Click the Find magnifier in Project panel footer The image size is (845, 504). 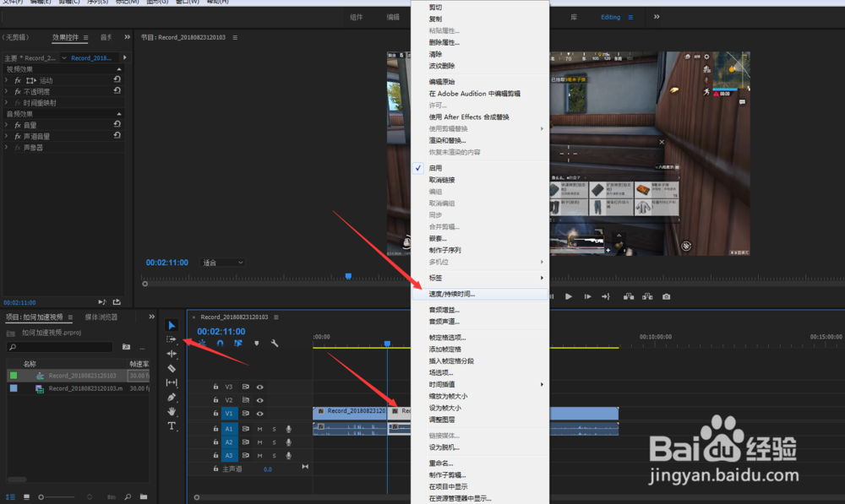(x=128, y=497)
